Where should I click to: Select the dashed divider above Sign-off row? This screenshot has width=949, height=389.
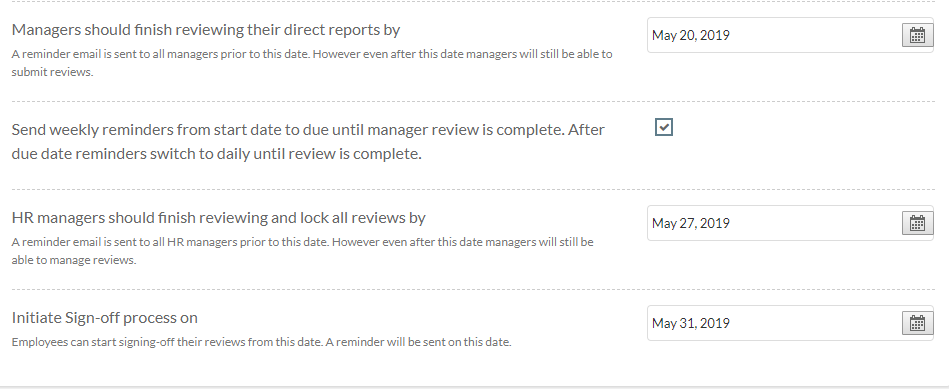click(x=473, y=289)
